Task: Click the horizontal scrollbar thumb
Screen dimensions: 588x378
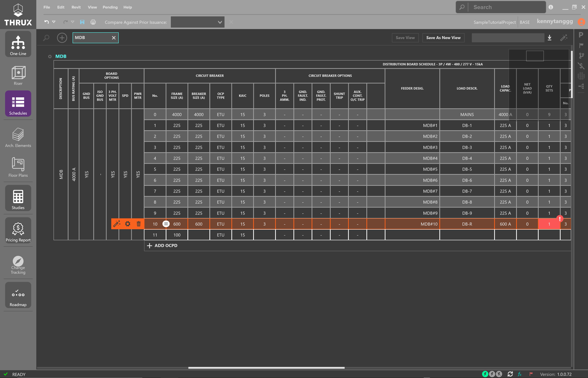Action: 266,368
